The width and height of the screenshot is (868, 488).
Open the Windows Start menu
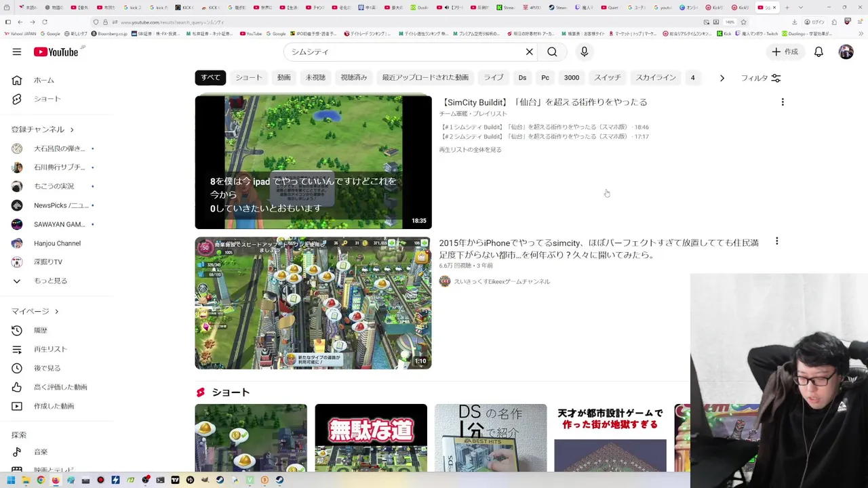(11, 480)
